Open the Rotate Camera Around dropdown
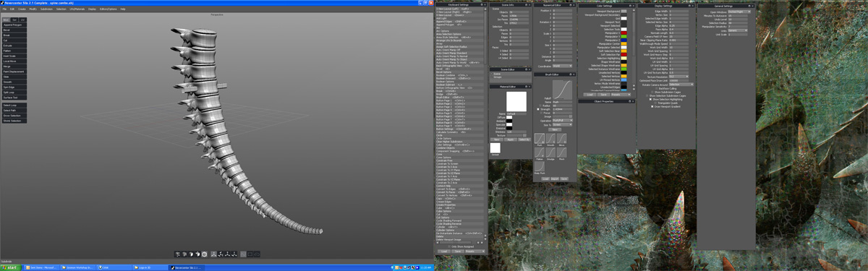The image size is (868, 271). pyautogui.click(x=682, y=85)
